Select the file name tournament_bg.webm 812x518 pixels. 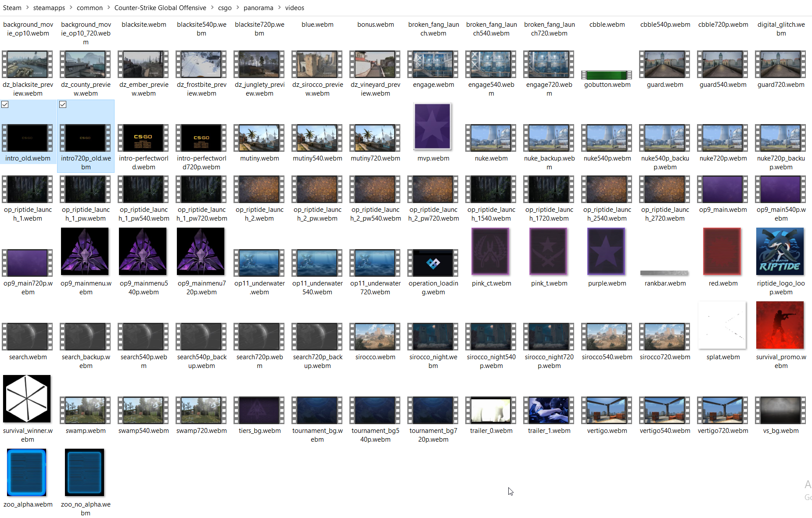pos(317,435)
